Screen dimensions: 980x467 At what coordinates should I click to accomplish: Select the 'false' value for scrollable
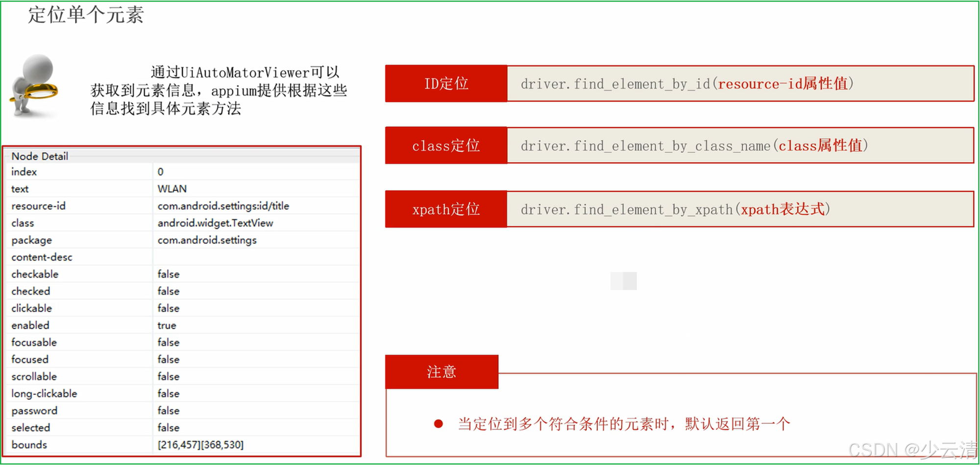tap(169, 377)
